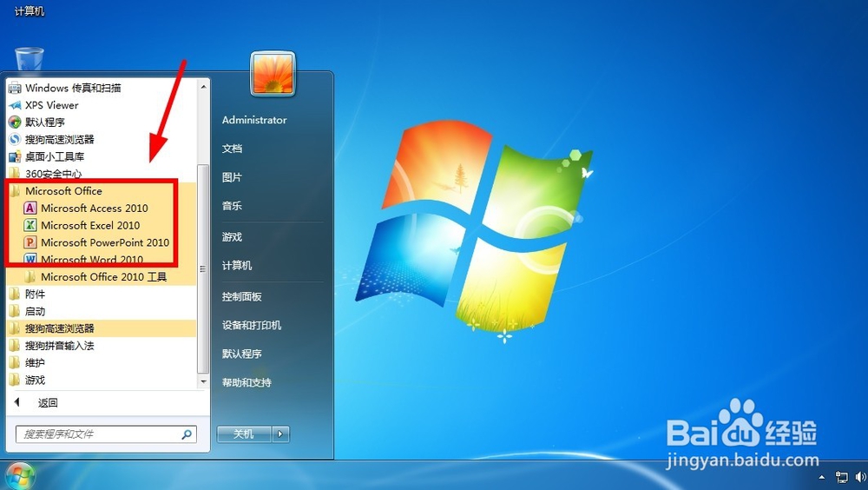Click the Microsoft Word 2010 icon
868x490 pixels.
pos(30,260)
